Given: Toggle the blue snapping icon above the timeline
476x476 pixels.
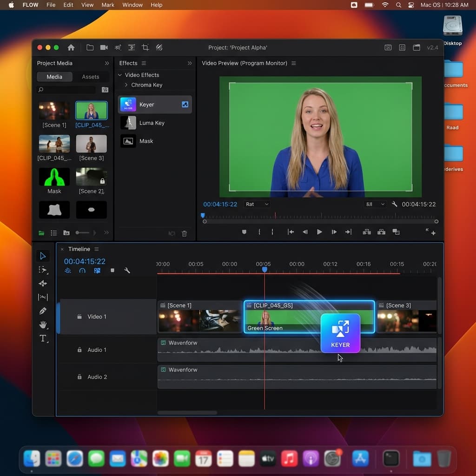Looking at the screenshot, I should pyautogui.click(x=97, y=270).
